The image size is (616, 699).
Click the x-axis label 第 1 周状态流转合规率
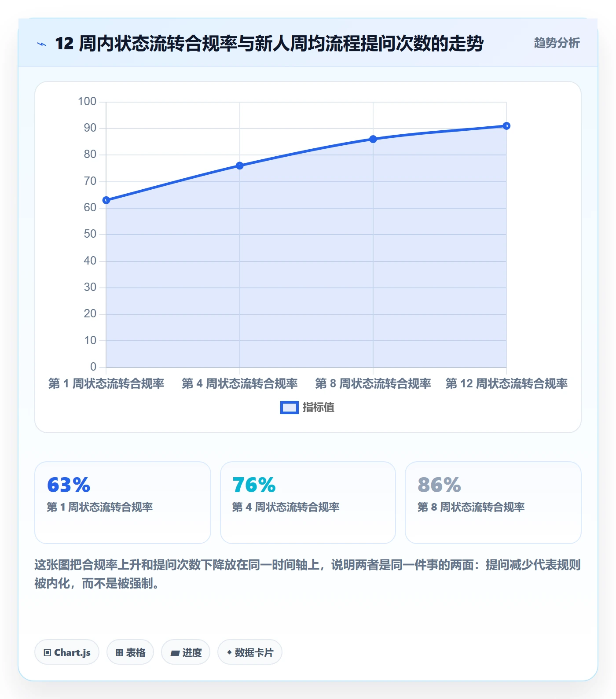click(106, 384)
